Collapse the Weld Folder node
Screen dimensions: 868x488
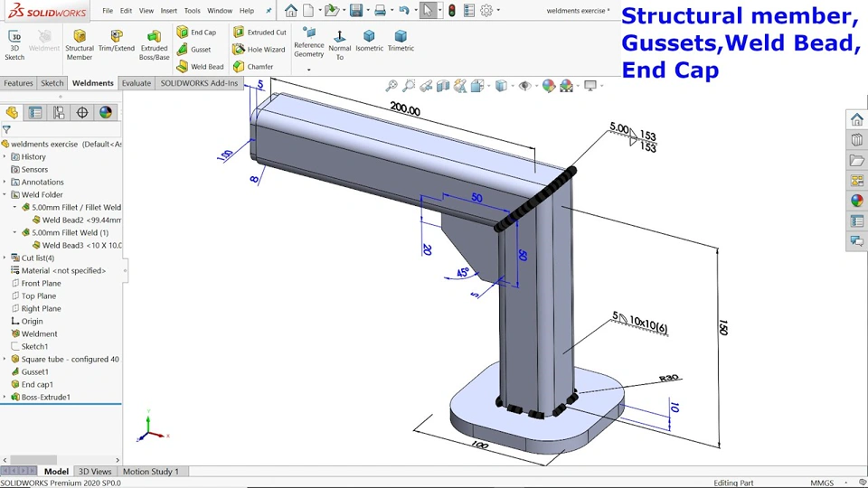coord(5,195)
